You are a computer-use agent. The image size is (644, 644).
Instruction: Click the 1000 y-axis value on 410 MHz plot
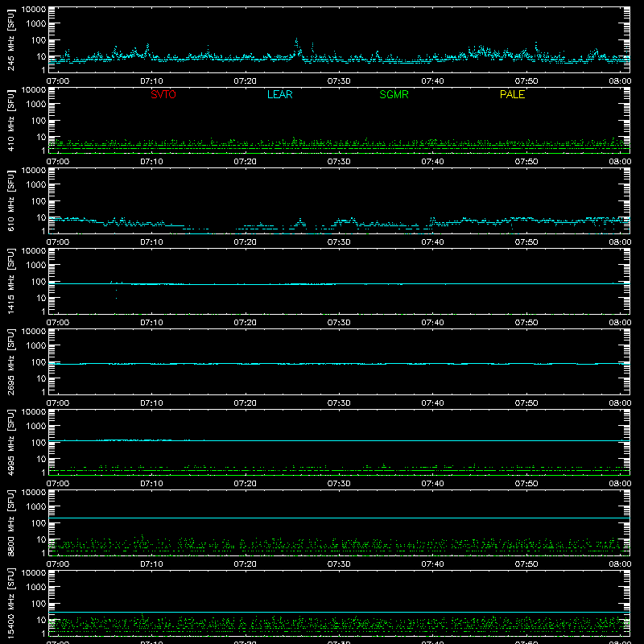(36, 105)
